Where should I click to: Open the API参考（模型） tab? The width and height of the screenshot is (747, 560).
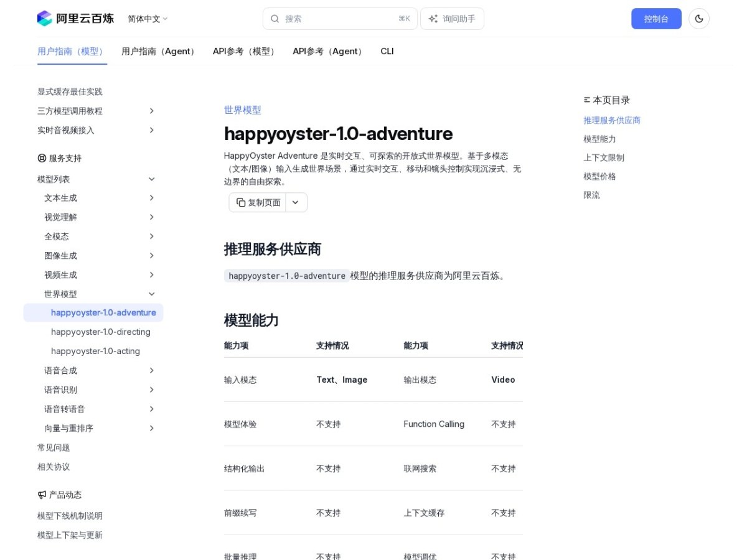coord(245,51)
